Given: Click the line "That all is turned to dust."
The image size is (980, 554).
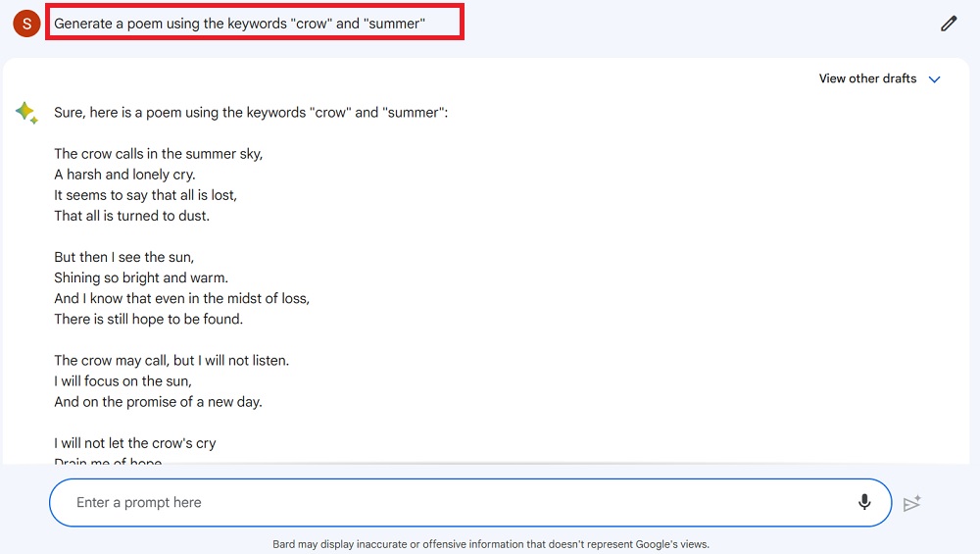Looking at the screenshot, I should pyautogui.click(x=132, y=216).
